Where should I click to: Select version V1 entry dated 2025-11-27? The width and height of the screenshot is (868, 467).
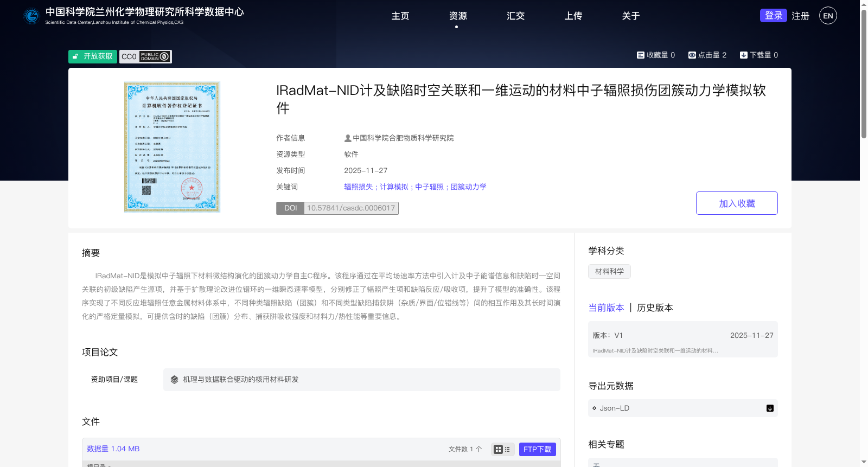point(683,339)
